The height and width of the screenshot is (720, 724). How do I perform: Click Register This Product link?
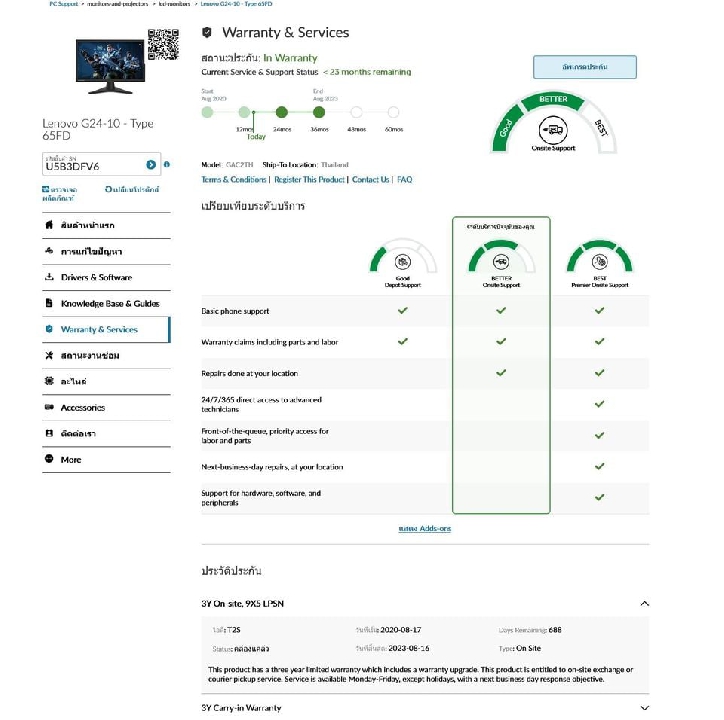click(309, 180)
